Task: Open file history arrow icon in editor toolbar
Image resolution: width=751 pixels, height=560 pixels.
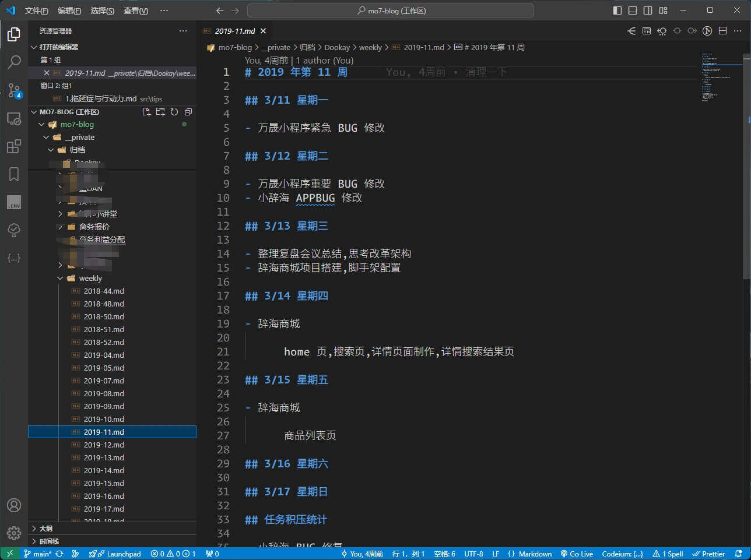Action: point(631,31)
